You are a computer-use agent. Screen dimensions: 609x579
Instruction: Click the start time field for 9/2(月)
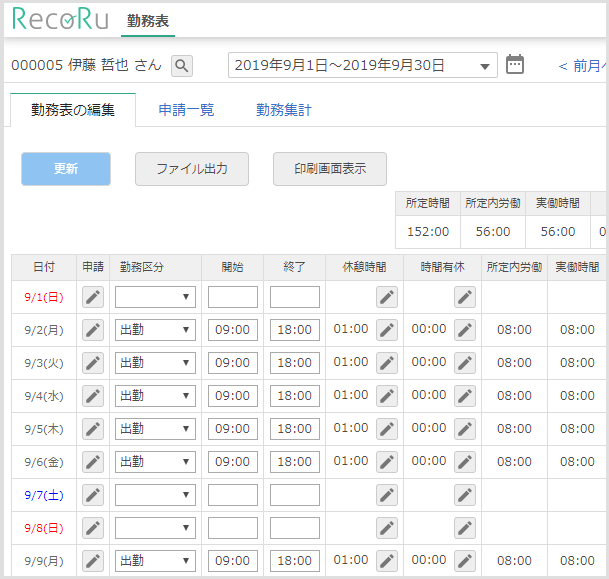click(x=233, y=330)
